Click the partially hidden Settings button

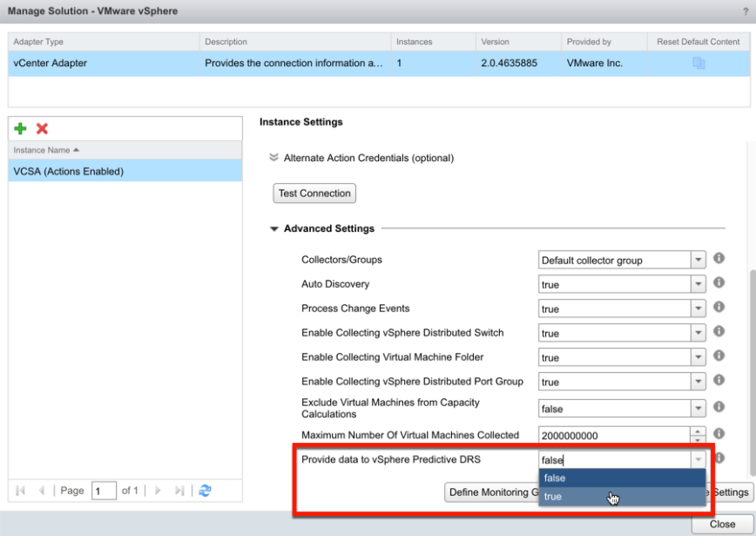tap(730, 492)
